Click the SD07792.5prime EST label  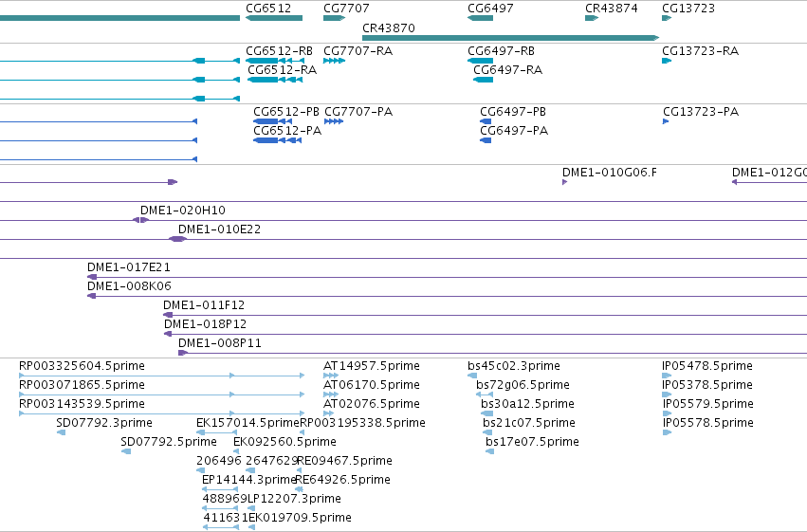point(168,442)
